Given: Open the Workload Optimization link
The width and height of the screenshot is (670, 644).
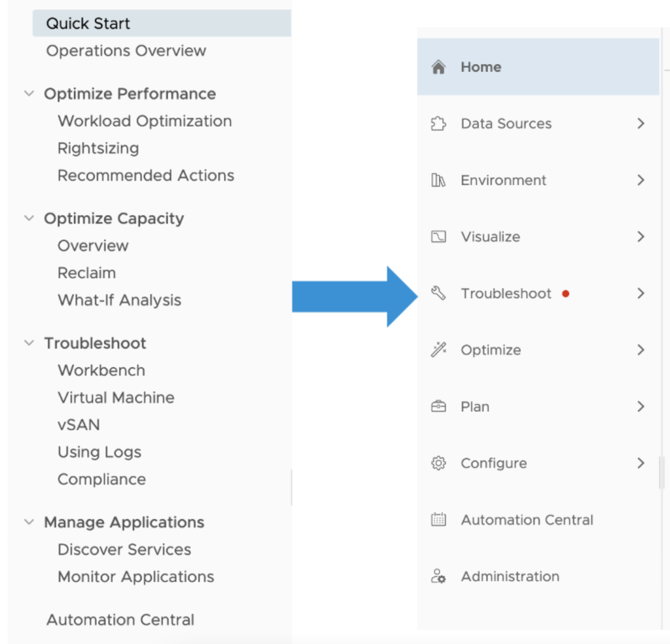Looking at the screenshot, I should tap(145, 121).
